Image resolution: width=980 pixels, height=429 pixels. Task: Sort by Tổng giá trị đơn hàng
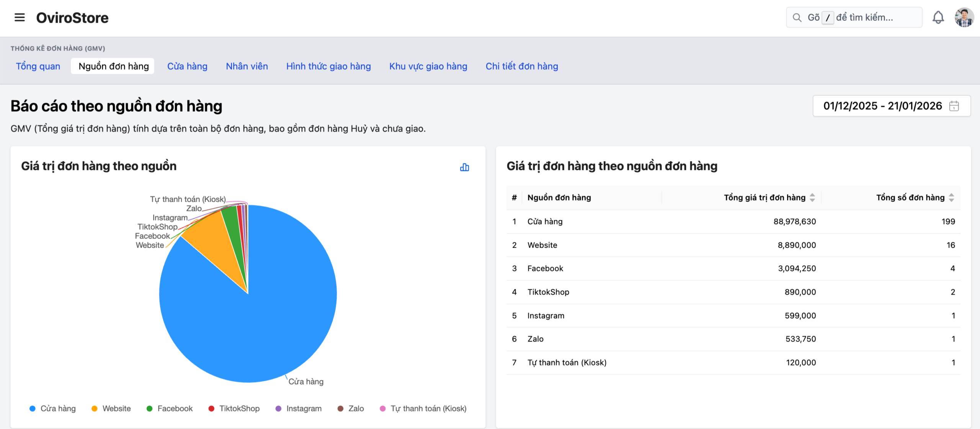click(812, 197)
